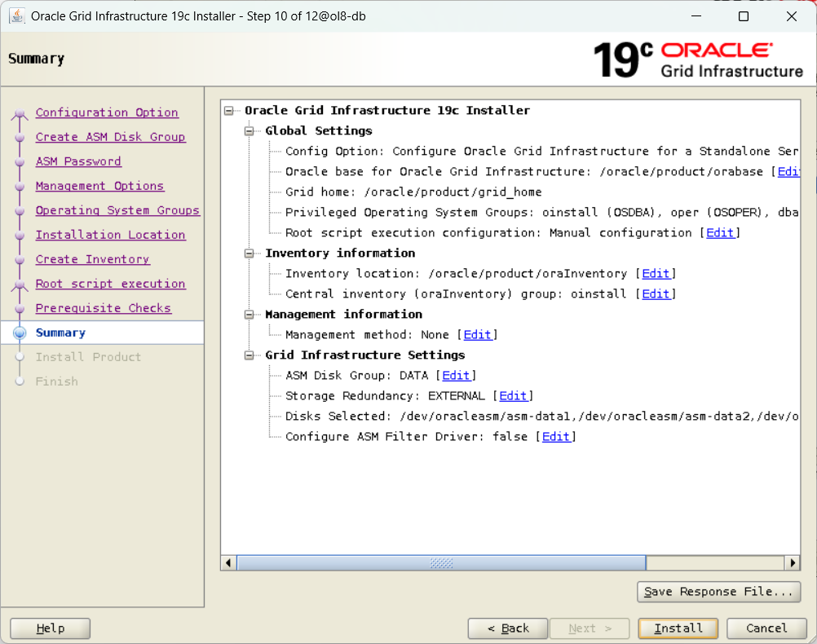
Task: Click the horizontal scrollbar right arrow
Action: [x=793, y=562]
